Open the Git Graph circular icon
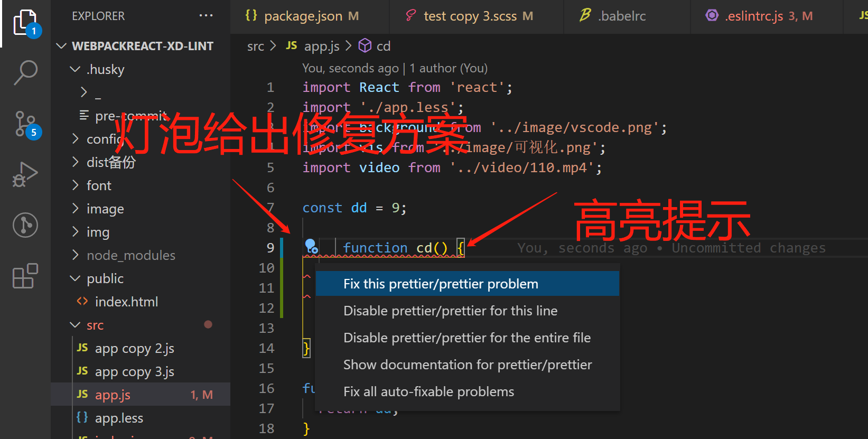Screen dimensions: 868x439 point(25,225)
